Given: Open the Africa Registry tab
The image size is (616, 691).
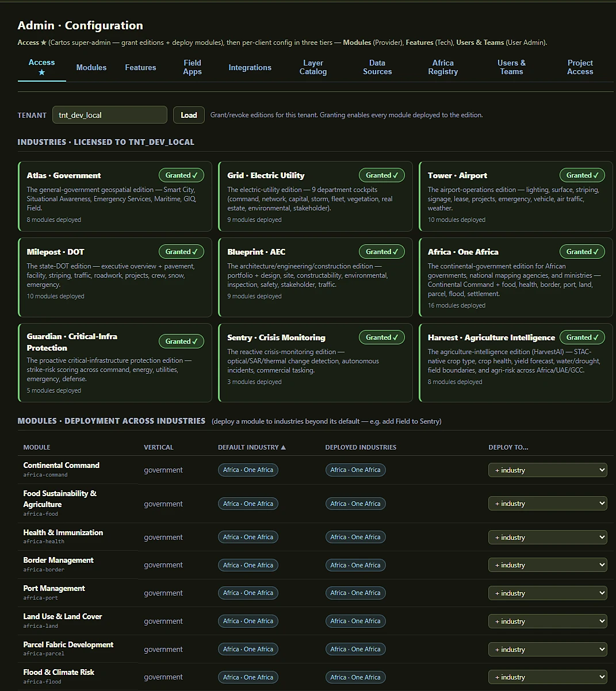Looking at the screenshot, I should 443,67.
